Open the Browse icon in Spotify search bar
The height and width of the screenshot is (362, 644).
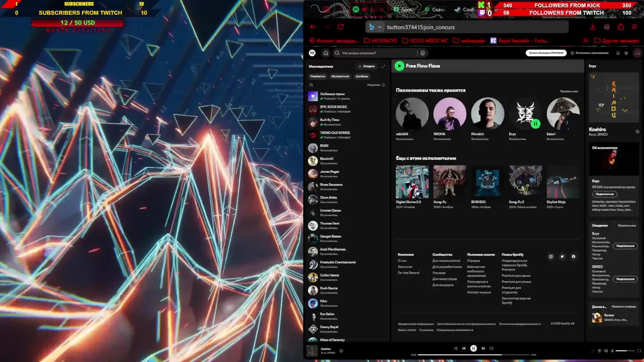pyautogui.click(x=423, y=53)
